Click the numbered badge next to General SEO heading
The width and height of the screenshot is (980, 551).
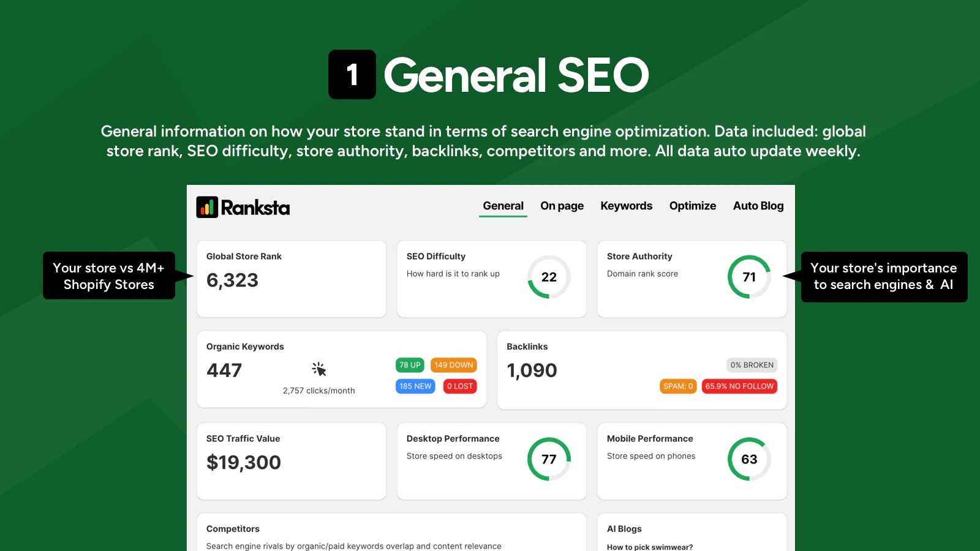[x=352, y=75]
